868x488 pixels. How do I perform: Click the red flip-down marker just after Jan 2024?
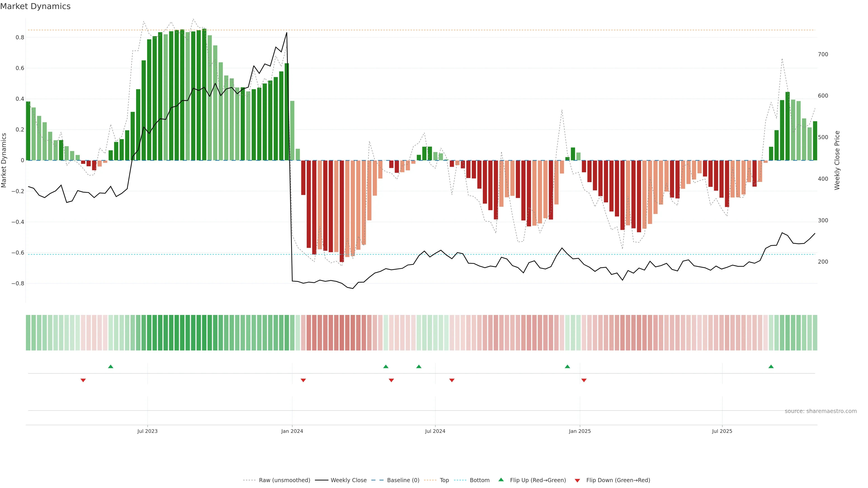303,380
